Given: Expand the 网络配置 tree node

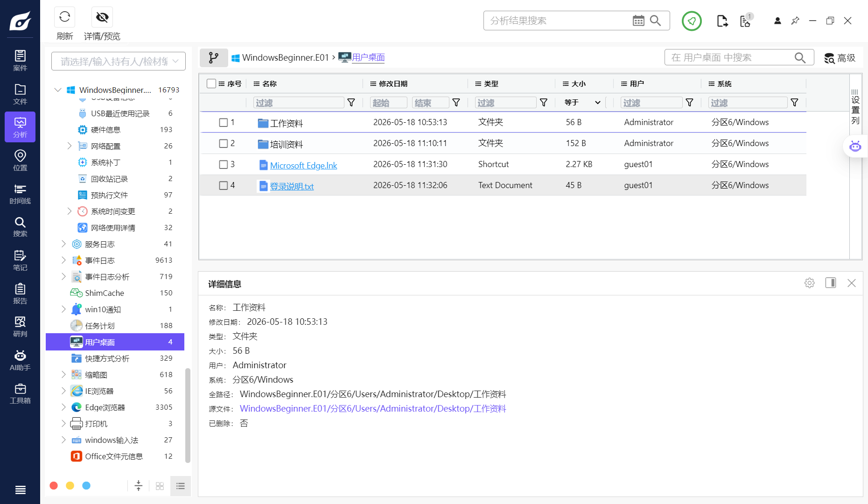Looking at the screenshot, I should [x=70, y=146].
